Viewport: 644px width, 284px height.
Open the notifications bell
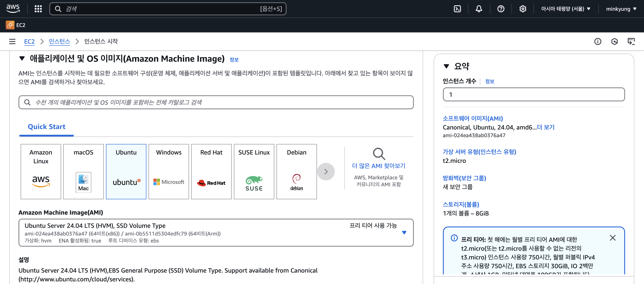click(x=479, y=9)
